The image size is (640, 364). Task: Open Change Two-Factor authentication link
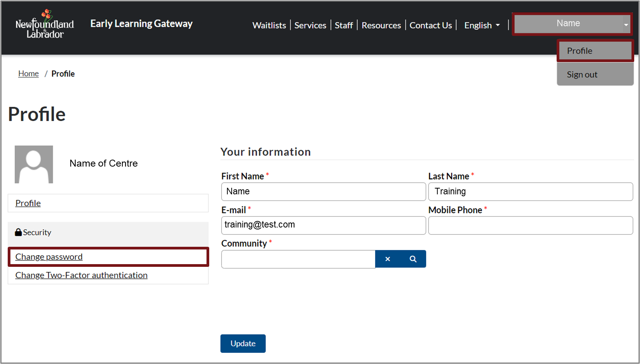[x=81, y=275]
